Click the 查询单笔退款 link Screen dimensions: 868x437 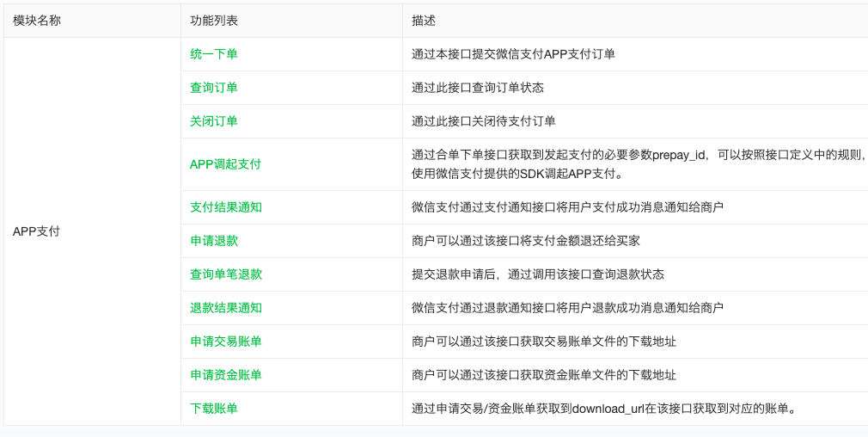[x=226, y=274]
